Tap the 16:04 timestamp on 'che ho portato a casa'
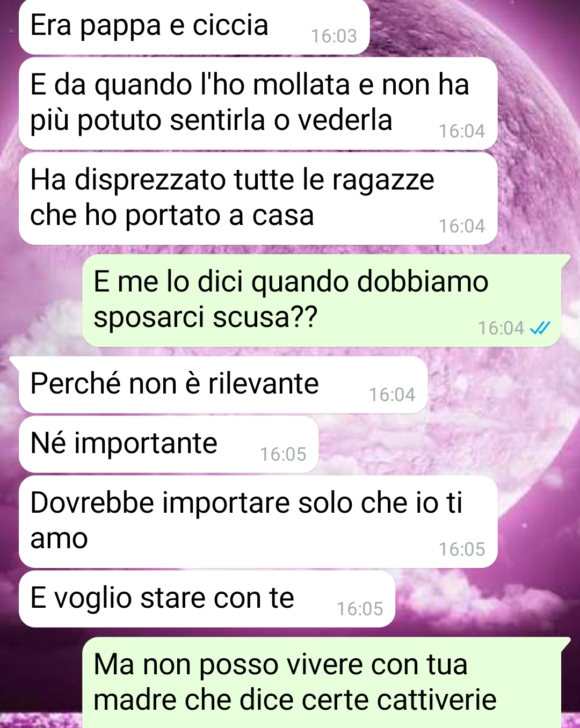 tap(462, 226)
